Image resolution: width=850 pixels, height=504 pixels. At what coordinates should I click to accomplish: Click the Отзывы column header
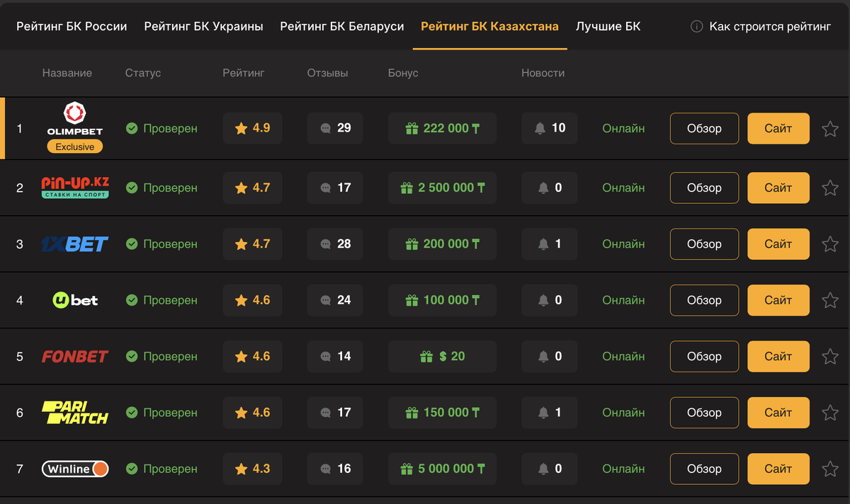[x=327, y=73]
